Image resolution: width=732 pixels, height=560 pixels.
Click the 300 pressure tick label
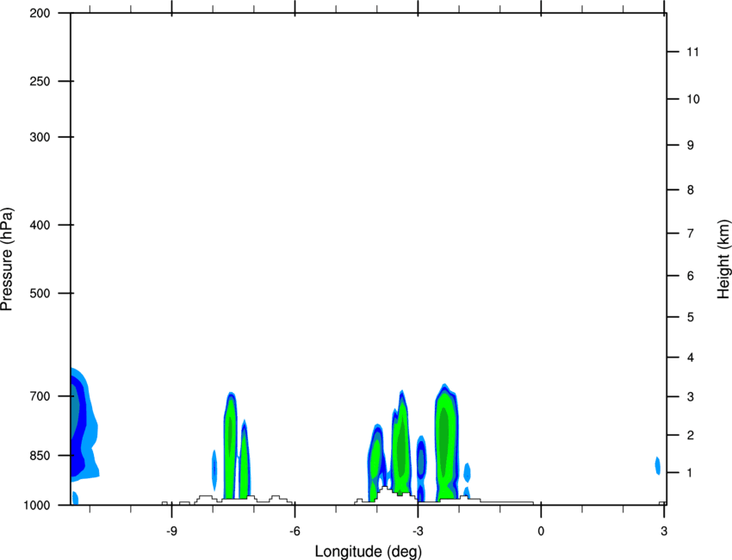pyautogui.click(x=40, y=137)
